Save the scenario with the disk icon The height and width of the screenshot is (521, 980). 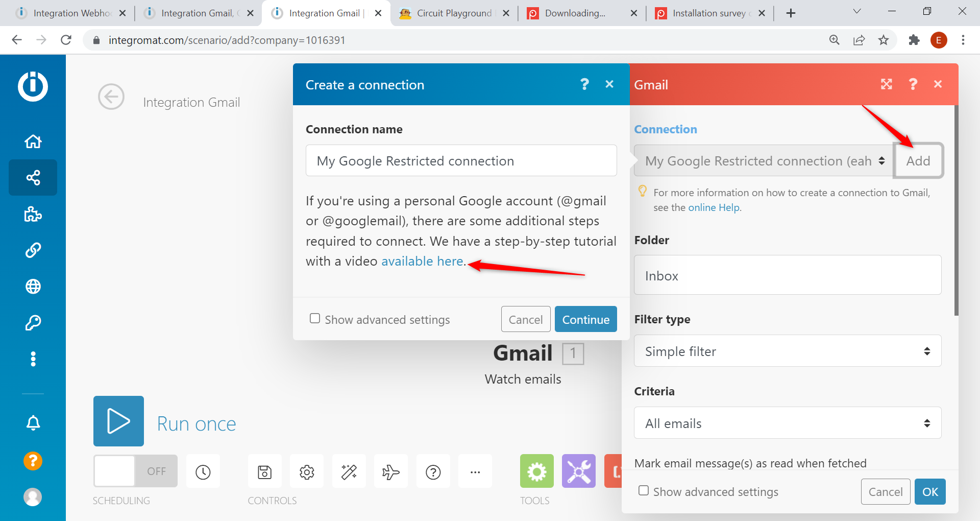264,471
